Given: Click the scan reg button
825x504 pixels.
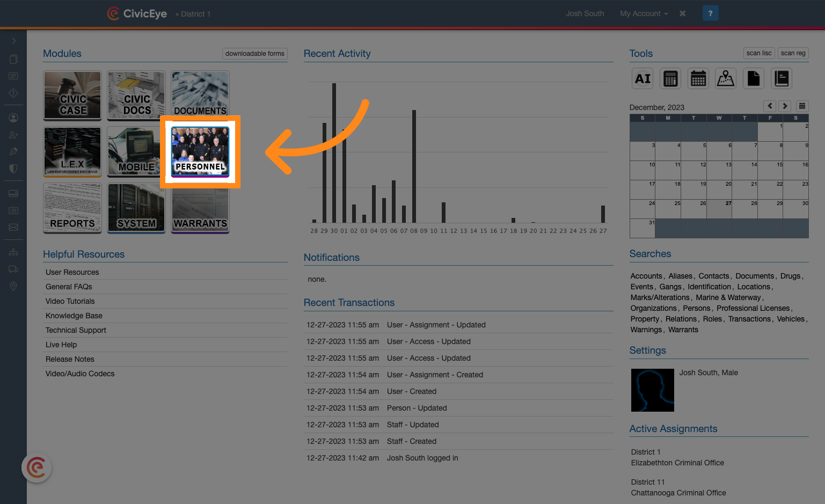Looking at the screenshot, I should 793,53.
